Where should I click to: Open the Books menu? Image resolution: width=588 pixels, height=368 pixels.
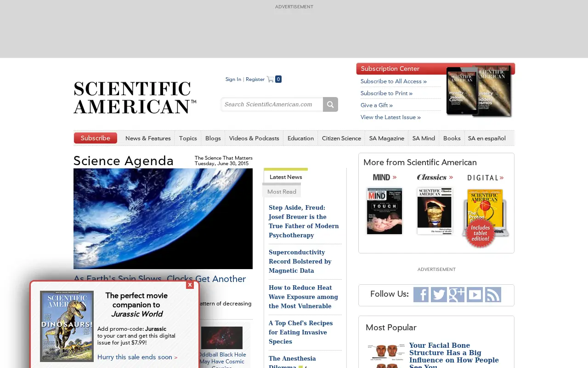pyautogui.click(x=452, y=138)
